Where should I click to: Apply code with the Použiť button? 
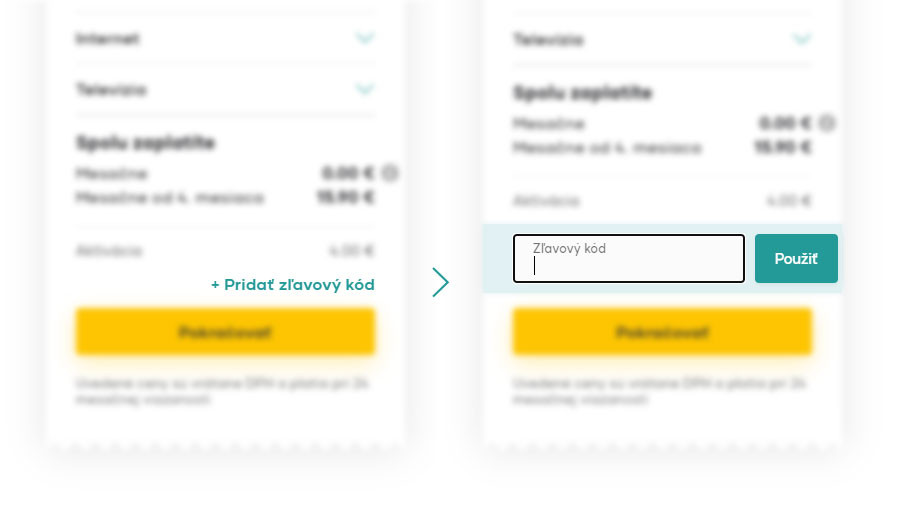[x=796, y=258]
